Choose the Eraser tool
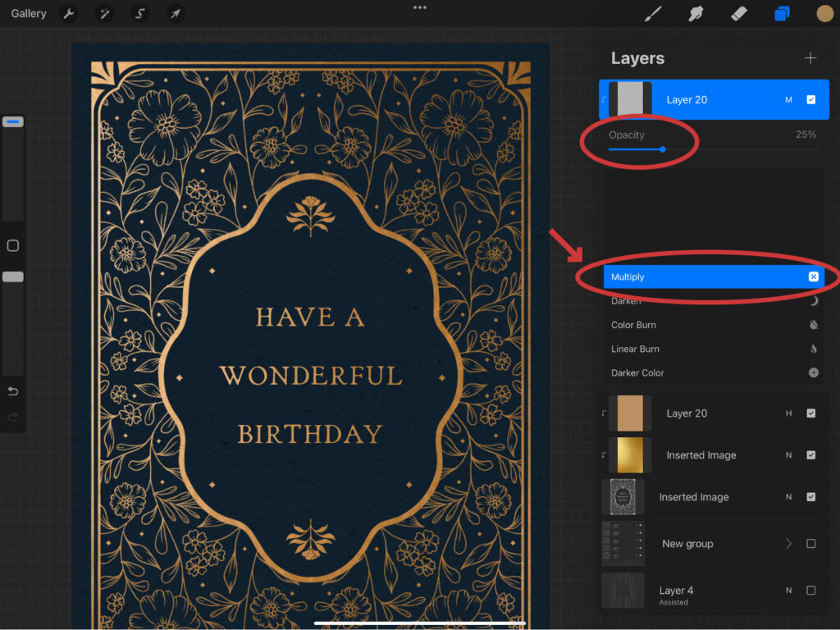The width and height of the screenshot is (840, 630). coord(739,14)
